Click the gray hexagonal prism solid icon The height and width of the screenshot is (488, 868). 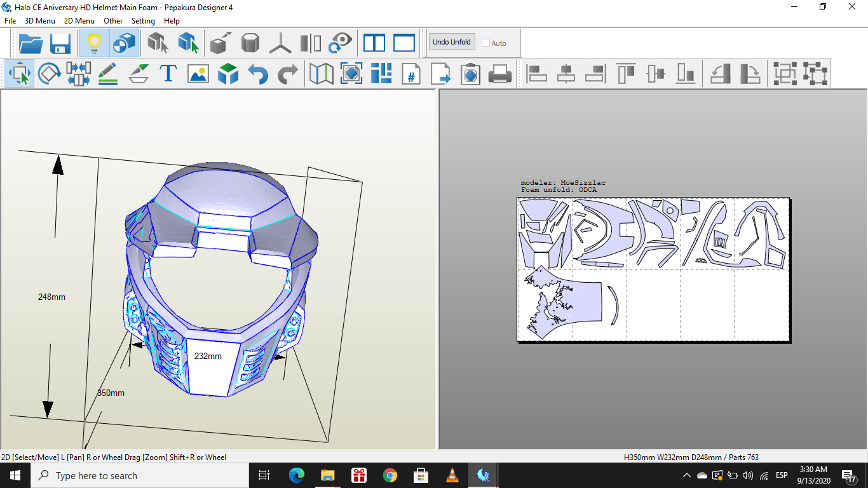tap(250, 43)
